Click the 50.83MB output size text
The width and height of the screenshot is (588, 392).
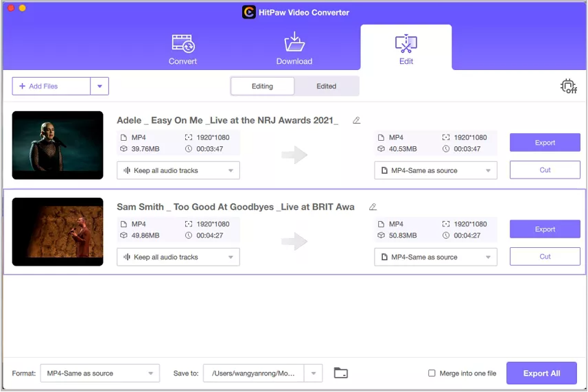point(403,235)
